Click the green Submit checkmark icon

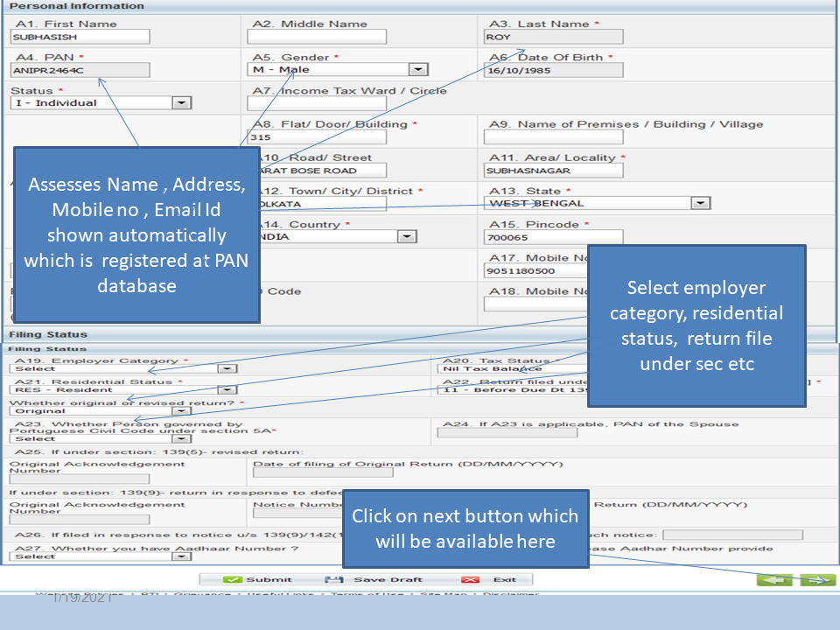[233, 579]
